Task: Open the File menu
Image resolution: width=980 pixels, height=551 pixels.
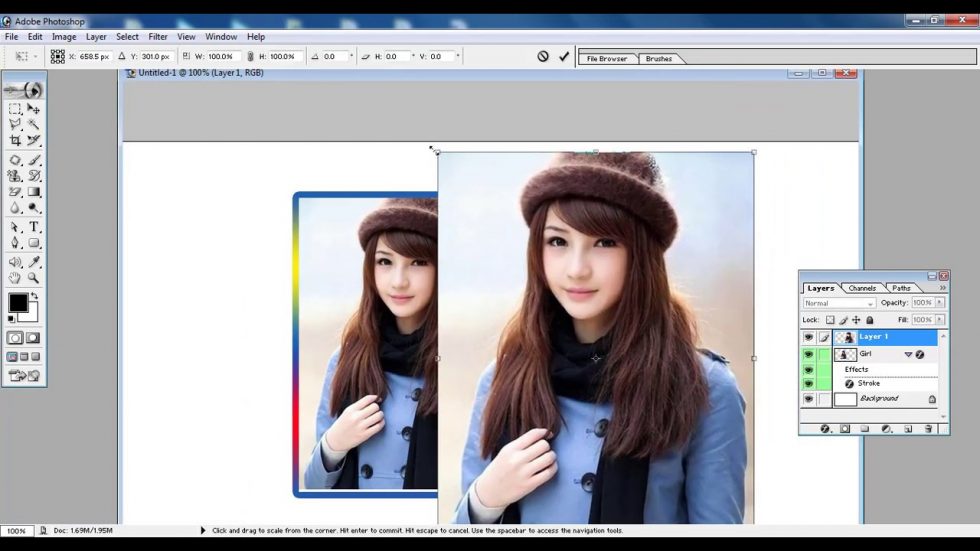Action: click(11, 37)
